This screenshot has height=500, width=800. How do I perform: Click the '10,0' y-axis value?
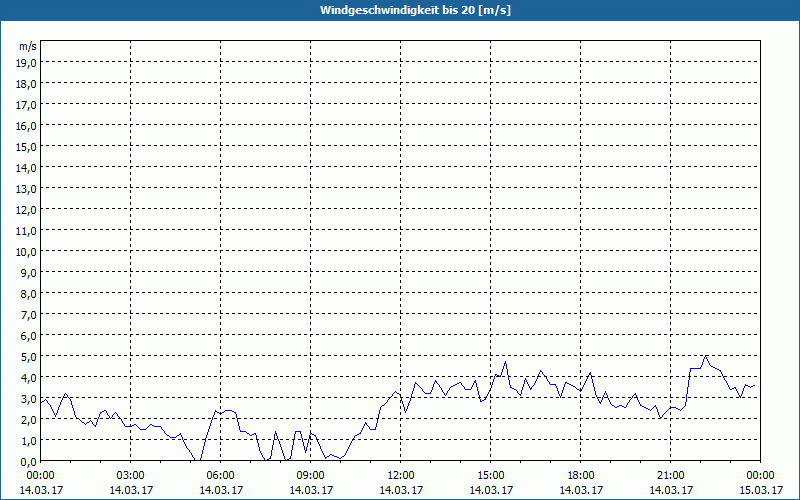click(x=28, y=252)
